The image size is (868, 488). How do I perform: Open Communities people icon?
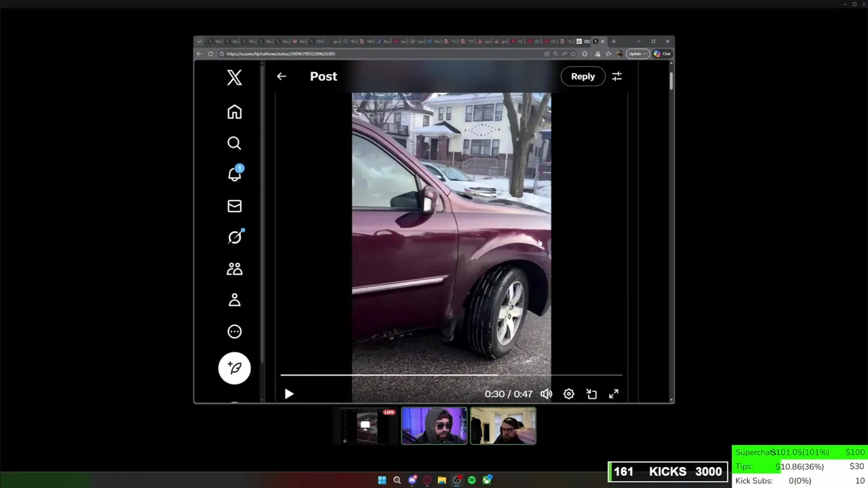click(x=235, y=269)
